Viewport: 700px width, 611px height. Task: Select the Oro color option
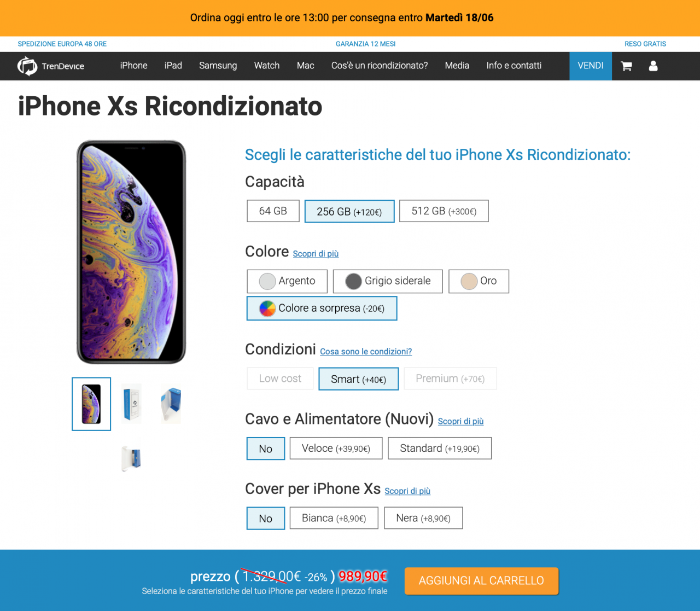(479, 281)
